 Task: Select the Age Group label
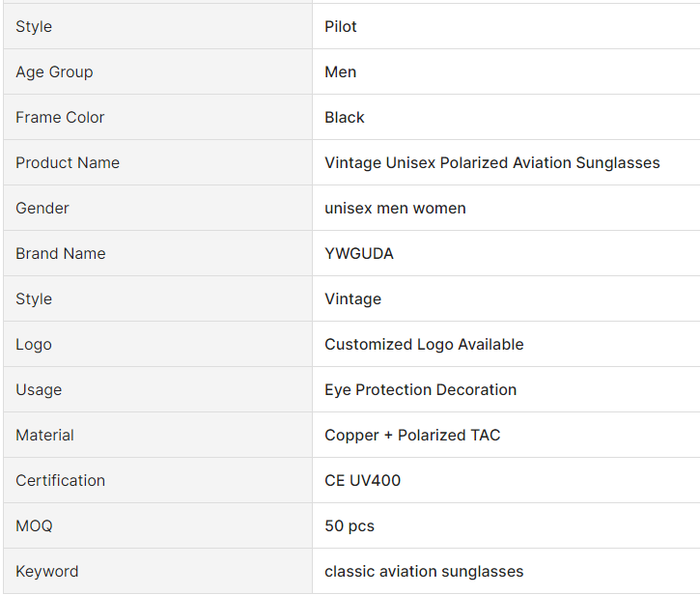tap(54, 72)
